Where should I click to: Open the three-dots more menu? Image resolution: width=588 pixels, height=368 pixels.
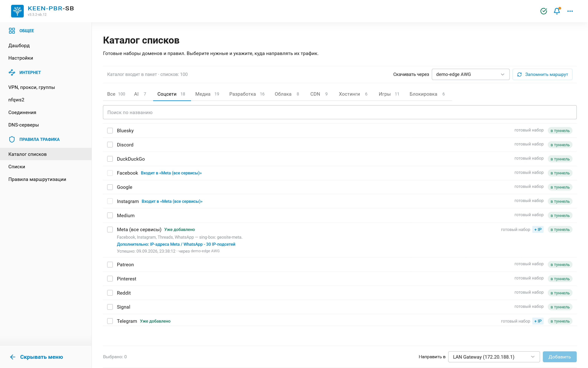pos(570,11)
